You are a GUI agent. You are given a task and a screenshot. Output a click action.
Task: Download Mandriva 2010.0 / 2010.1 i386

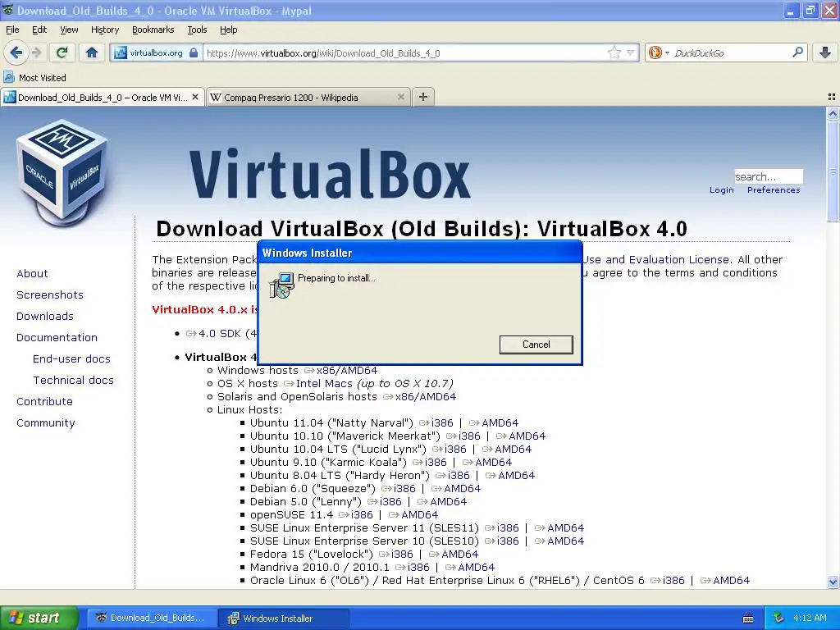click(x=412, y=568)
